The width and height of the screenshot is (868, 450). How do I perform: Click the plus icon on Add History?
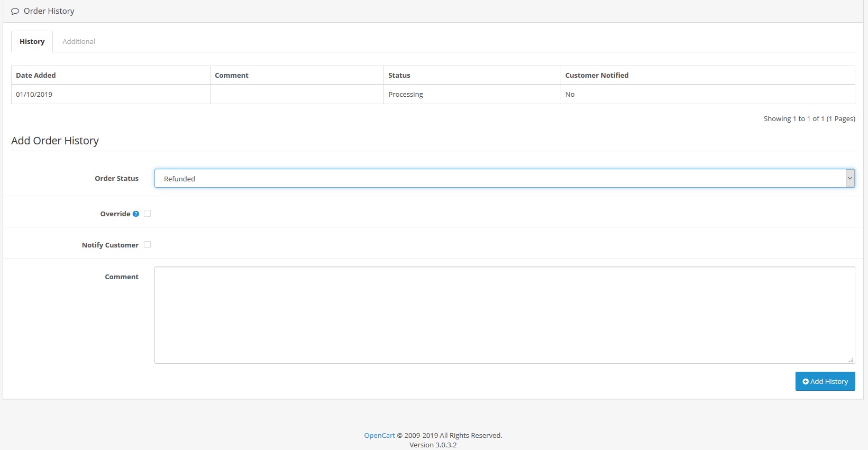pyautogui.click(x=805, y=382)
